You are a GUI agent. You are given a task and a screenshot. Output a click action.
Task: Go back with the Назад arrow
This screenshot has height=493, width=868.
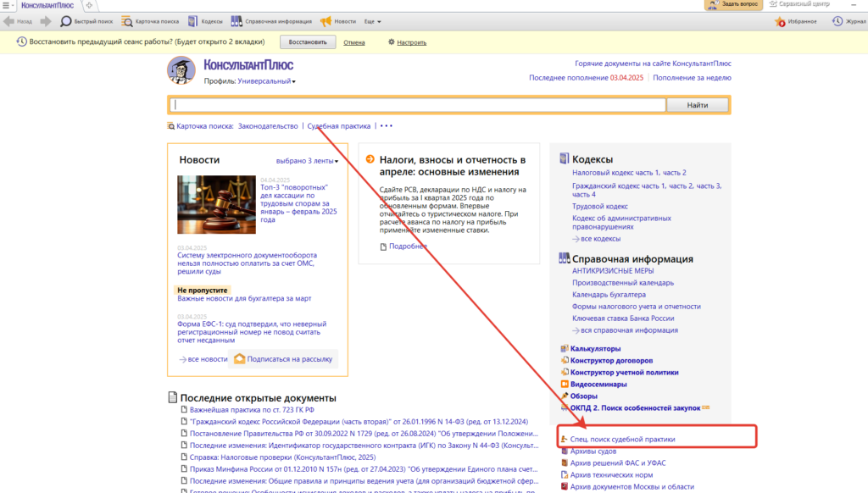17,21
